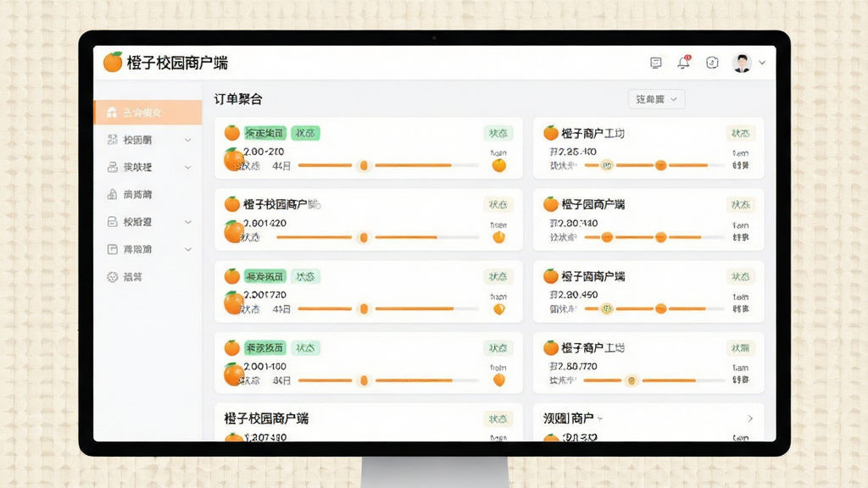Click the first green tag in card 2.001-180
Viewport: 868px width, 488px height.
point(265,348)
